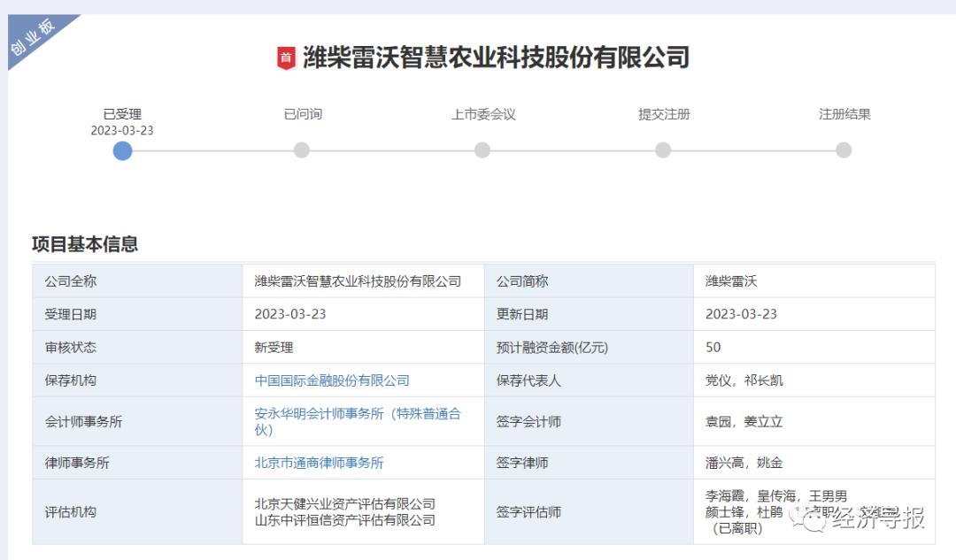Click the 李海霞, 皇传海, 王男男 appraisers line

coord(776,496)
